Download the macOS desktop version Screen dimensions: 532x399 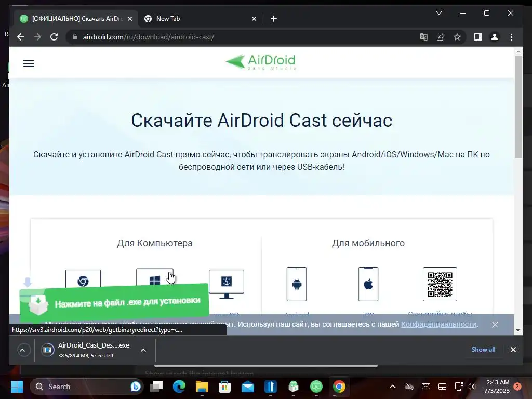[227, 284]
